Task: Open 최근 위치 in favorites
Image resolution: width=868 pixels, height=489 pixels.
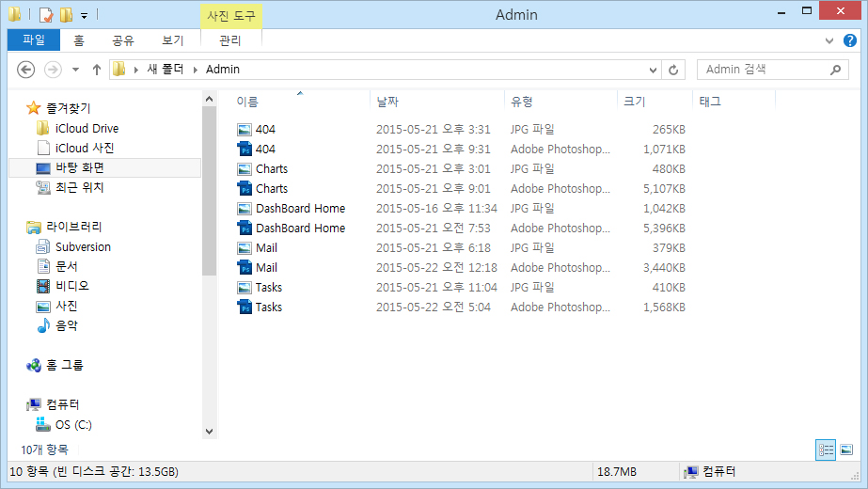Action: tap(79, 187)
